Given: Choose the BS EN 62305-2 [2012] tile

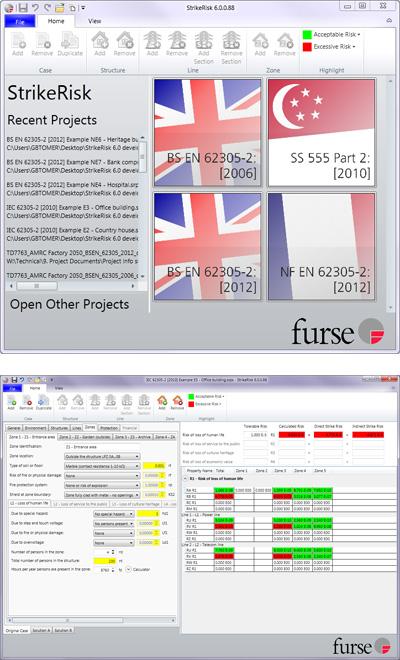Looking at the screenshot, I should [207, 247].
